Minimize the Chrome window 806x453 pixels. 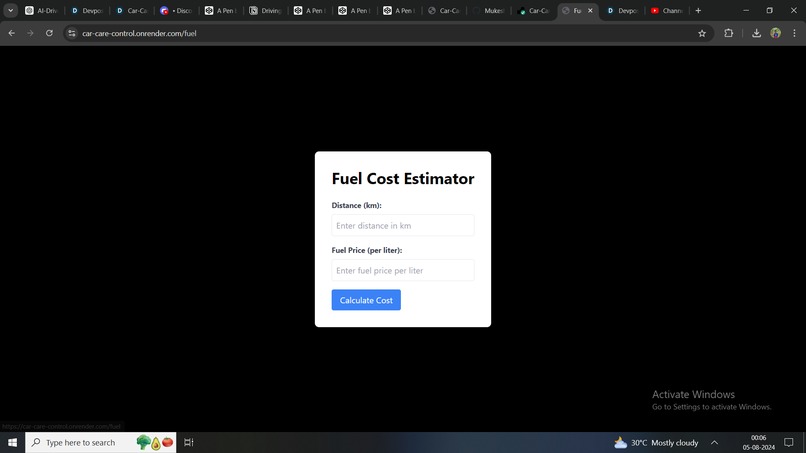(x=746, y=10)
